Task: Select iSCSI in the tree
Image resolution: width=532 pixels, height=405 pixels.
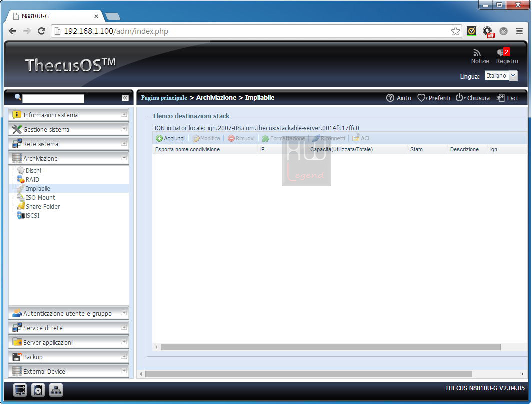Action: [x=32, y=215]
